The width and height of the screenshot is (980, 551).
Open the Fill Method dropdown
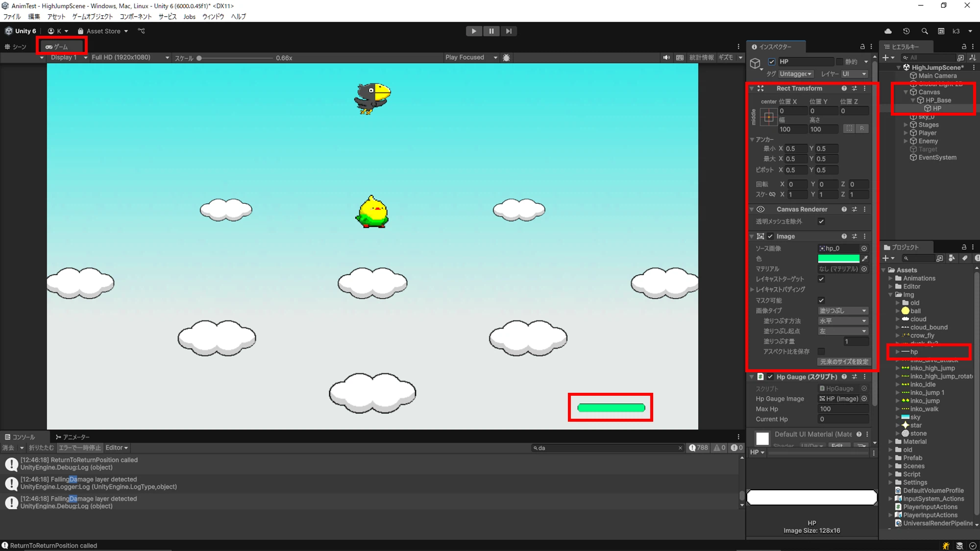coord(843,321)
